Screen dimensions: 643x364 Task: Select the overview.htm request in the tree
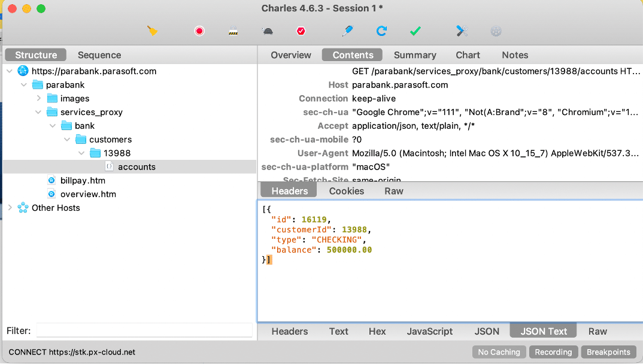(87, 194)
